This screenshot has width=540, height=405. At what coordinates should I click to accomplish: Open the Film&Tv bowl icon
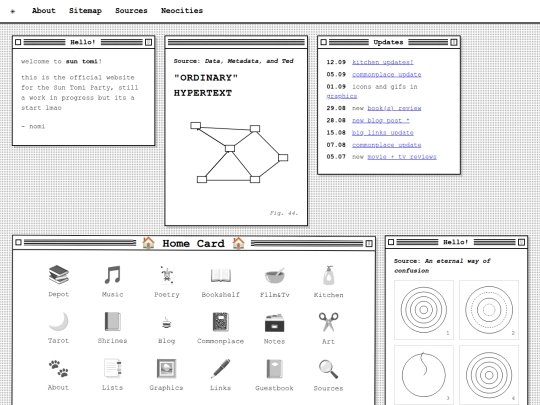[x=274, y=275]
